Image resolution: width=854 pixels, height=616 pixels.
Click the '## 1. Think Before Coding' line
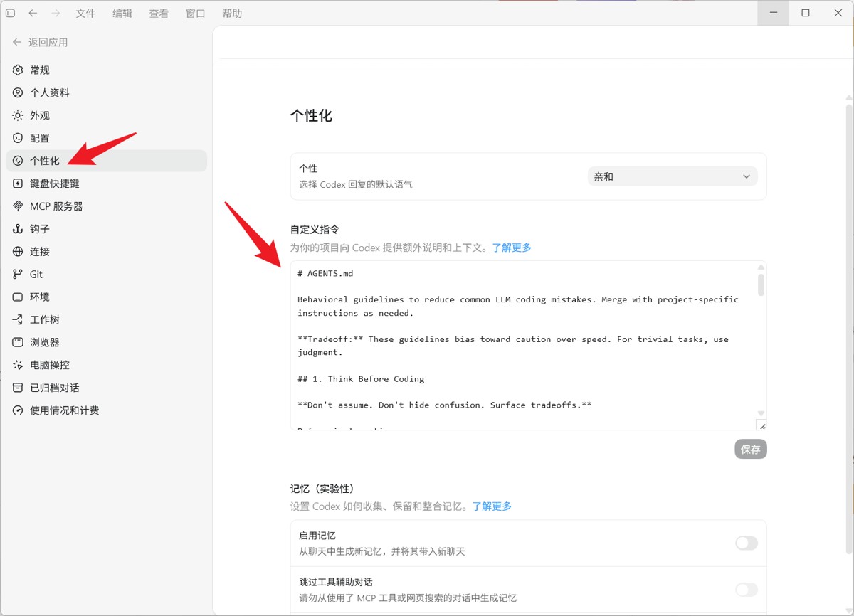coord(361,379)
